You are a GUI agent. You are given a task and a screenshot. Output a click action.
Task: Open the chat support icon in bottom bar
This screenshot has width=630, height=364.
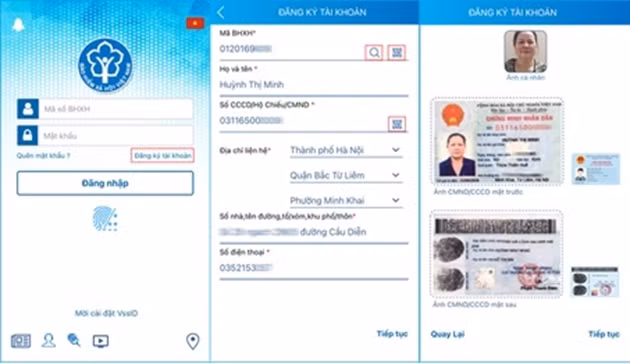[74, 340]
